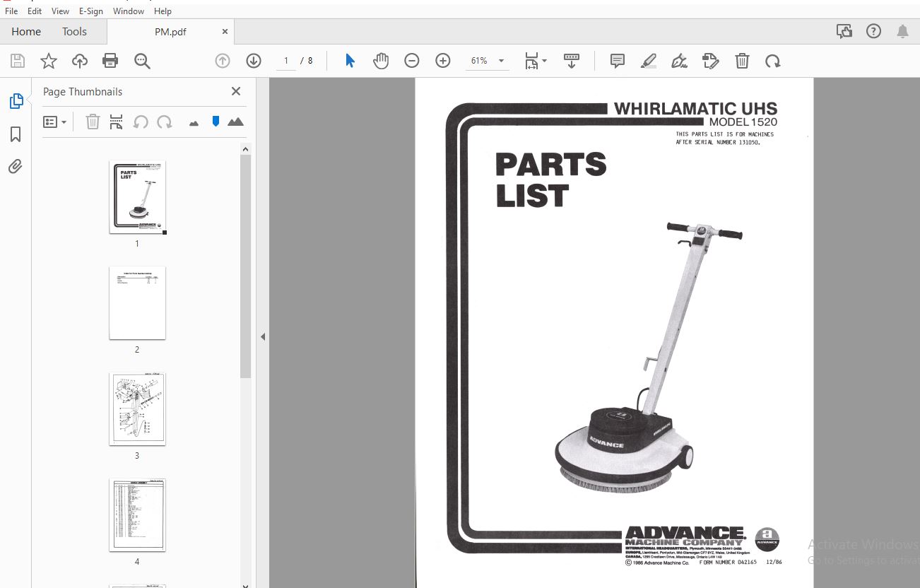
Task: Click the Insert pages icon in thumbnails panel
Action: click(x=117, y=122)
